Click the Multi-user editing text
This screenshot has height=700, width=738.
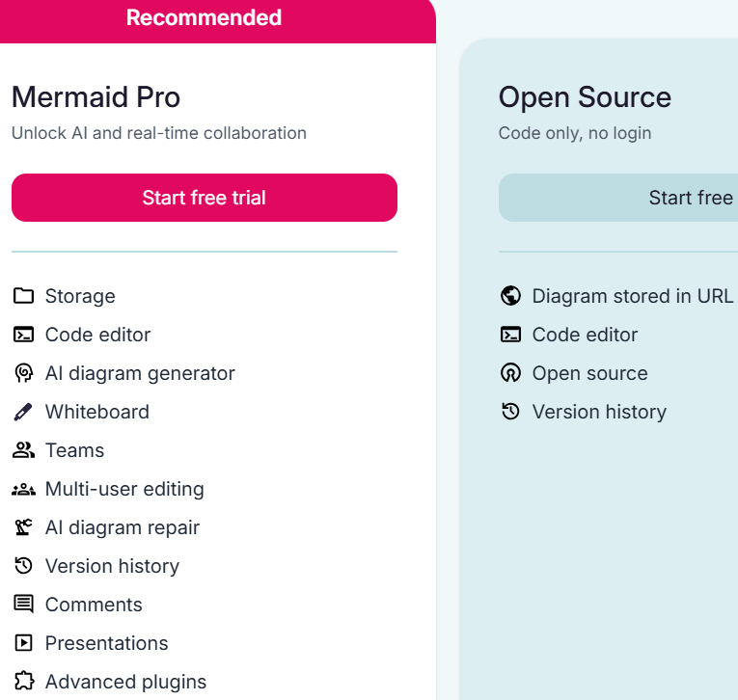(x=124, y=489)
